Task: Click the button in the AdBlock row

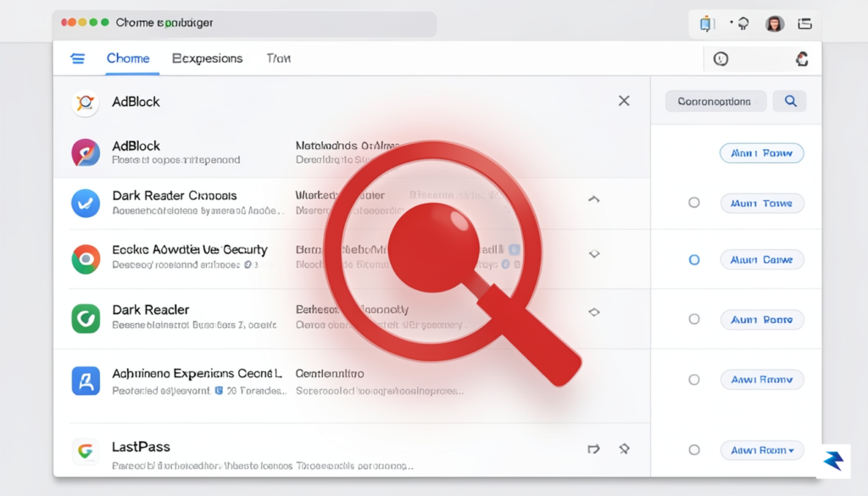Action: 762,153
